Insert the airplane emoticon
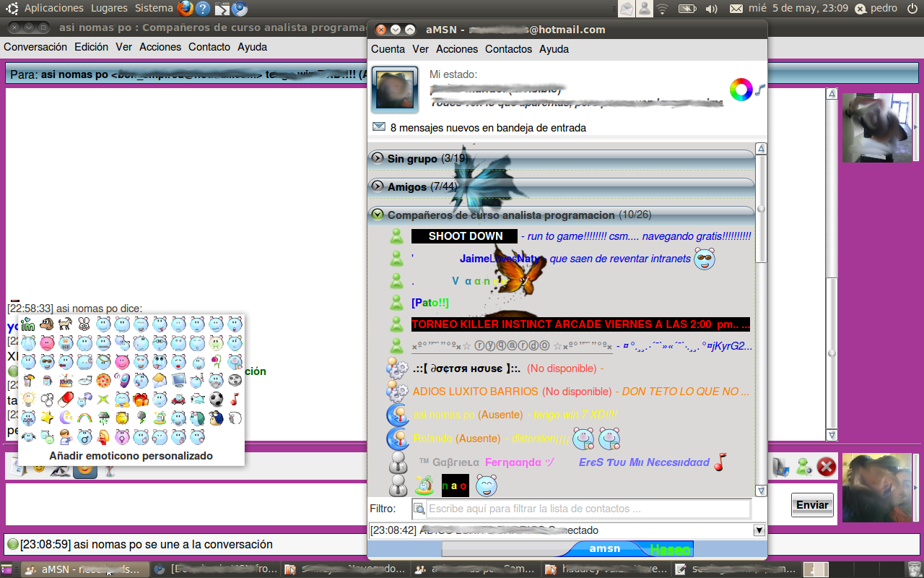The height and width of the screenshot is (578, 924). [x=197, y=400]
